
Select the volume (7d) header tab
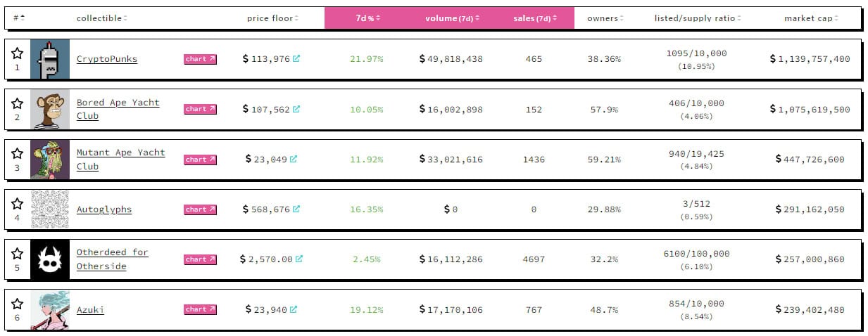[453, 18]
